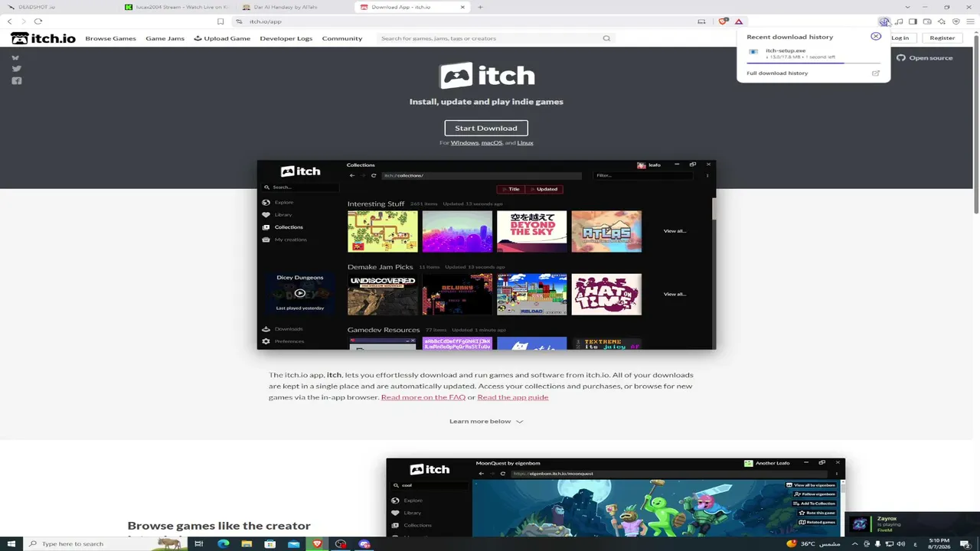Switch to Brave browser taskbar icon
The image size is (980, 551).
(318, 544)
